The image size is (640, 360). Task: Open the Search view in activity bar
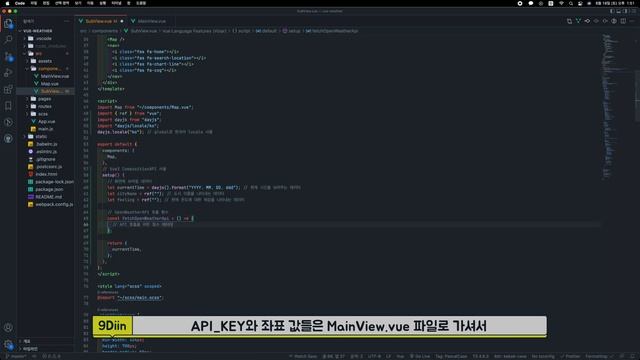click(x=8, y=40)
